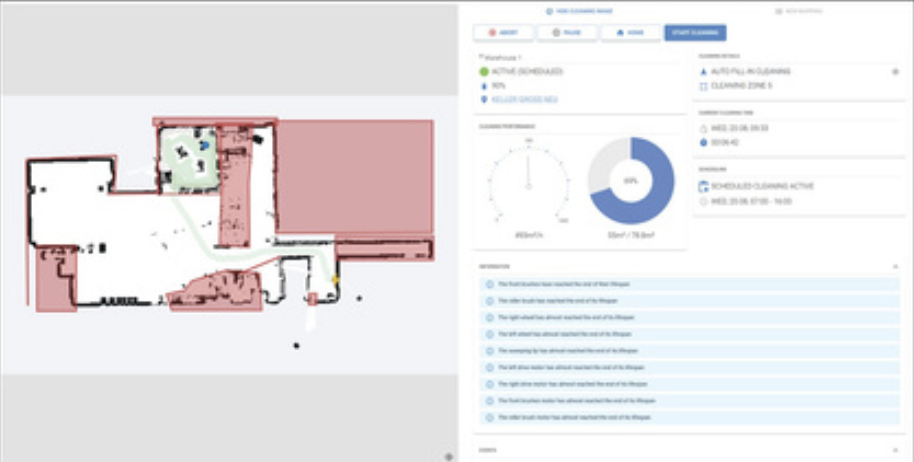Expand the Events section

(895, 450)
